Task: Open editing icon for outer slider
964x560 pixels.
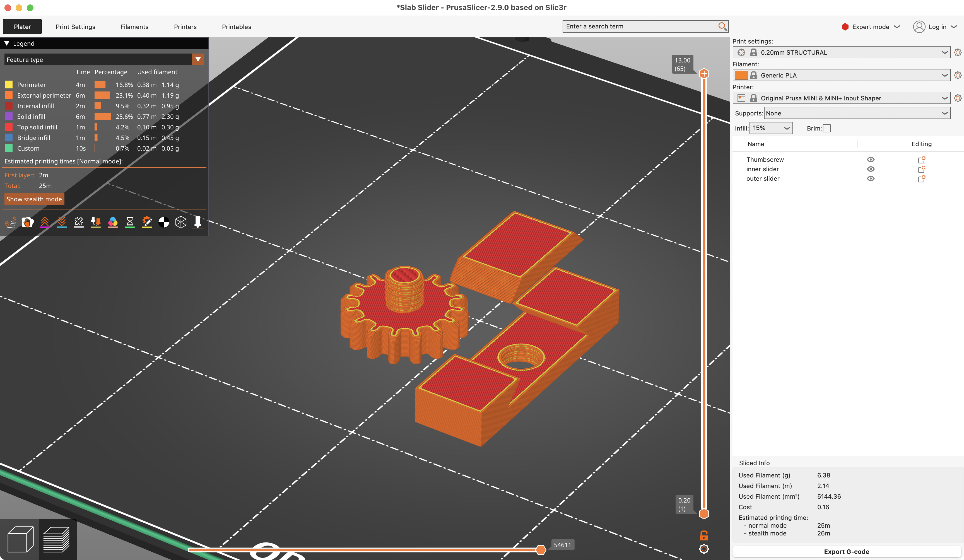Action: (x=922, y=179)
